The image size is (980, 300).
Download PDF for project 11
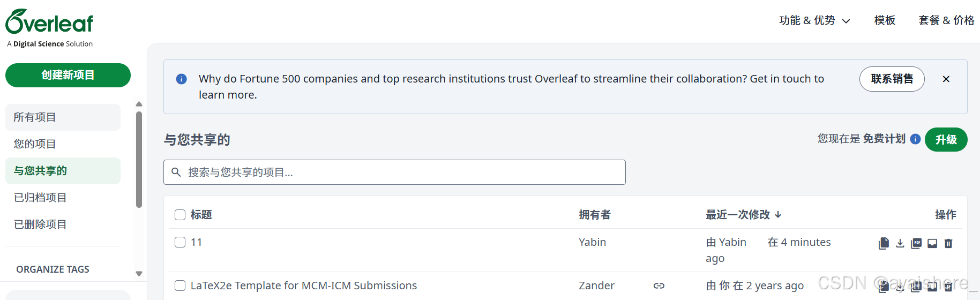click(916, 243)
